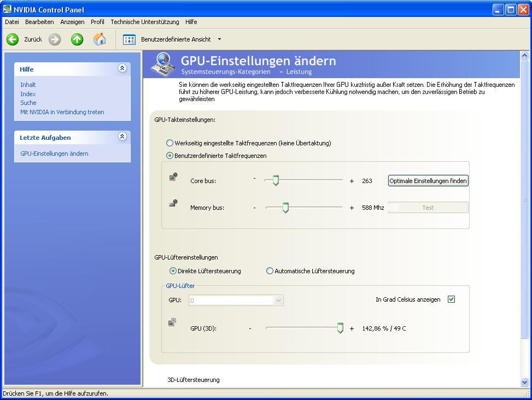The image size is (532, 400).
Task: Click the Benutzerdefinierte Ansicht label
Action: [x=176, y=39]
